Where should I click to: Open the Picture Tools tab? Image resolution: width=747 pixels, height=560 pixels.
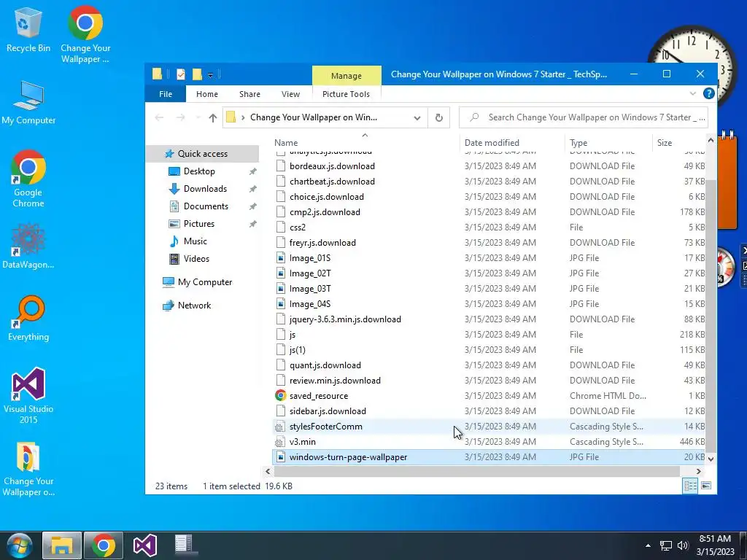(346, 94)
